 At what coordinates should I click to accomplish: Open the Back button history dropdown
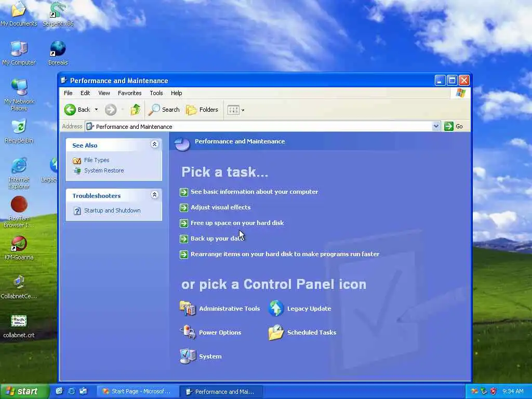(96, 110)
